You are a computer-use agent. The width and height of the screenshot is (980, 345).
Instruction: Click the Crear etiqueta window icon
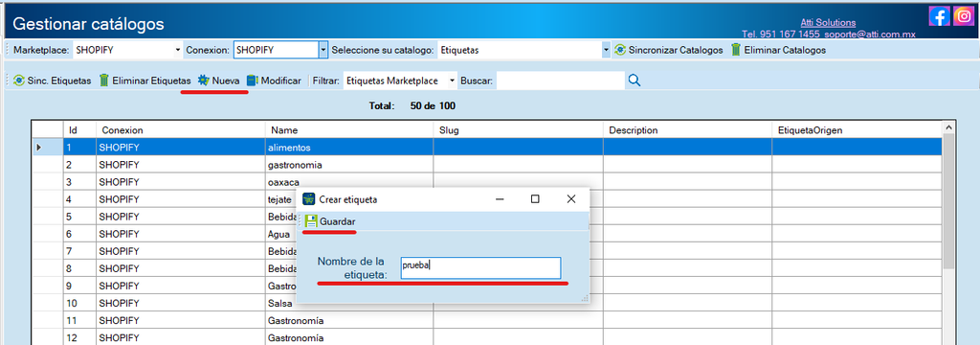[309, 199]
